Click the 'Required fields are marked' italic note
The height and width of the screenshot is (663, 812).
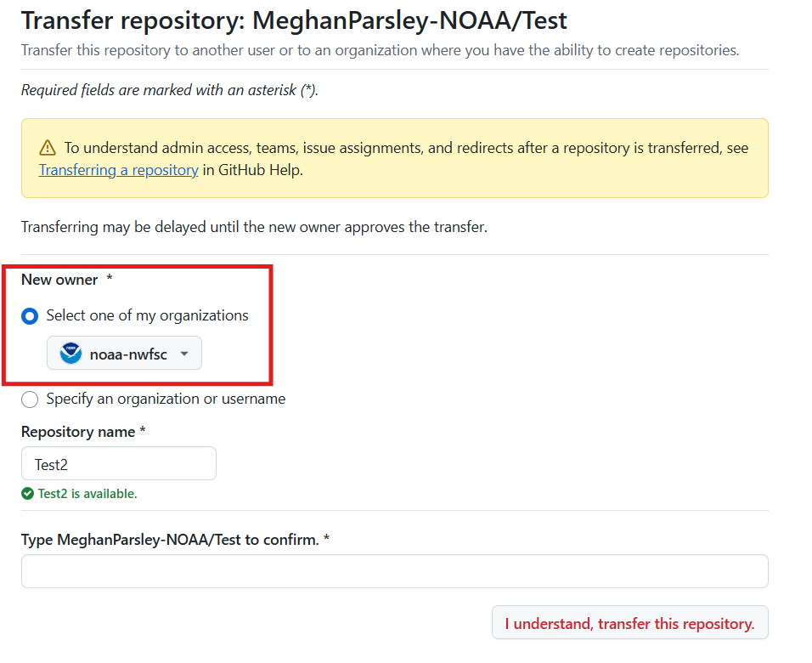point(170,90)
